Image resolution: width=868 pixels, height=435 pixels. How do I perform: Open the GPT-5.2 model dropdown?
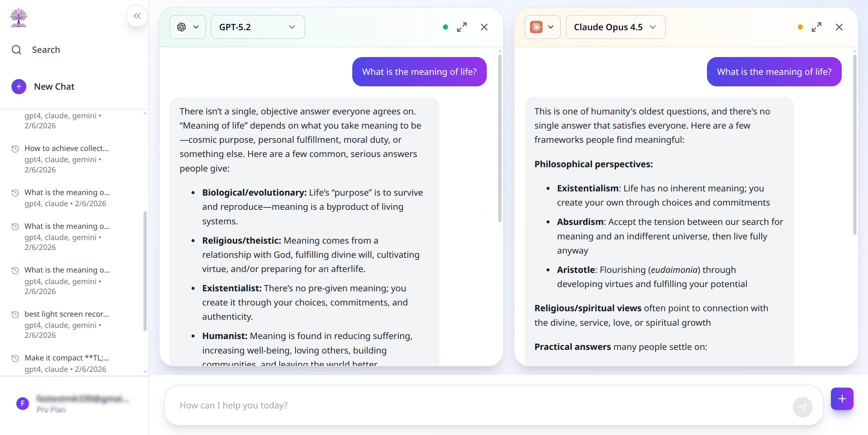(x=257, y=27)
